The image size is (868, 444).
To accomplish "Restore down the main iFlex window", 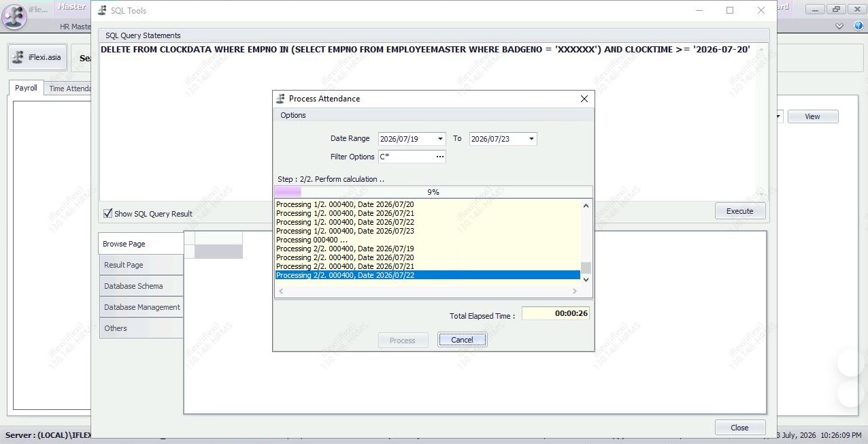I will click(835, 9).
